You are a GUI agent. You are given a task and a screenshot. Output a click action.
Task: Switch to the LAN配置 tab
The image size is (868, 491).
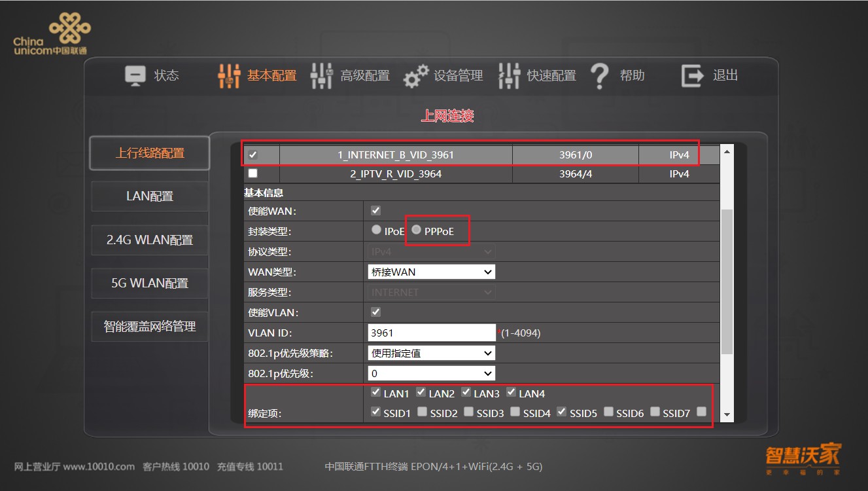tap(149, 196)
